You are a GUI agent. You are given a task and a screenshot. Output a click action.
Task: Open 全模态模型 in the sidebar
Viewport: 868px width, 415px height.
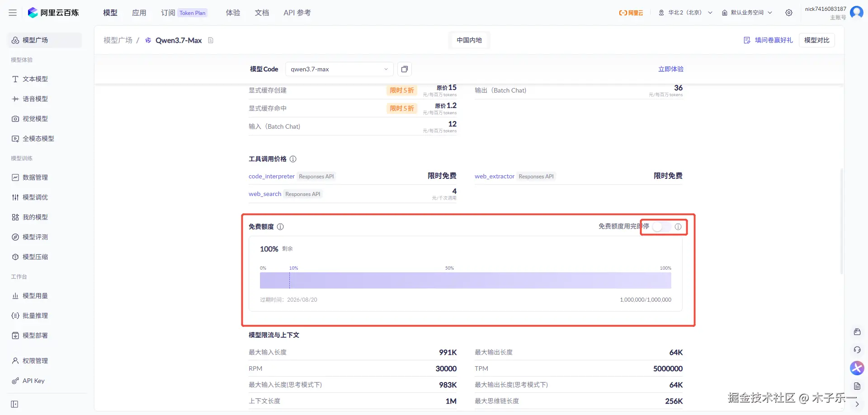click(x=45, y=139)
